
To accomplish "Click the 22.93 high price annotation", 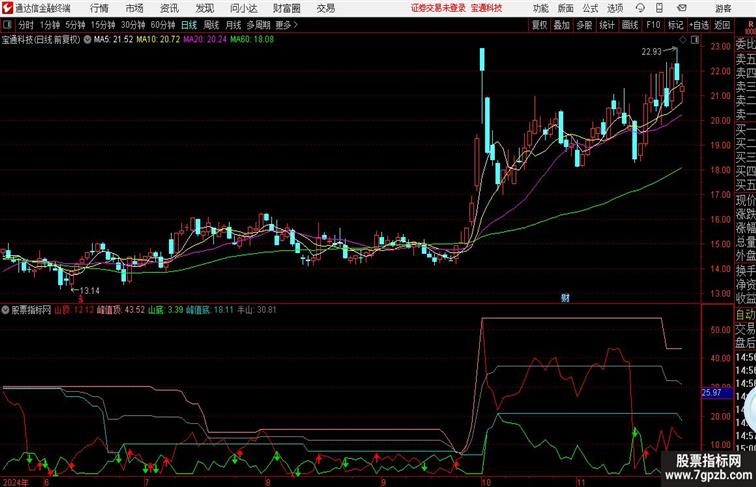I will tap(651, 52).
